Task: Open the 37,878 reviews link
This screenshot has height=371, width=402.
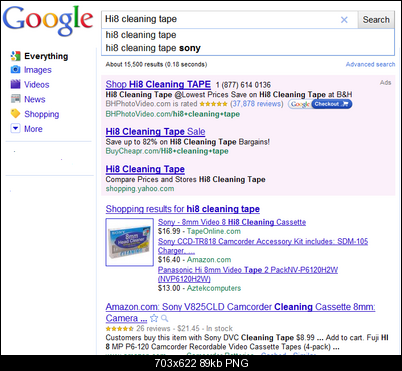Action: pos(257,104)
